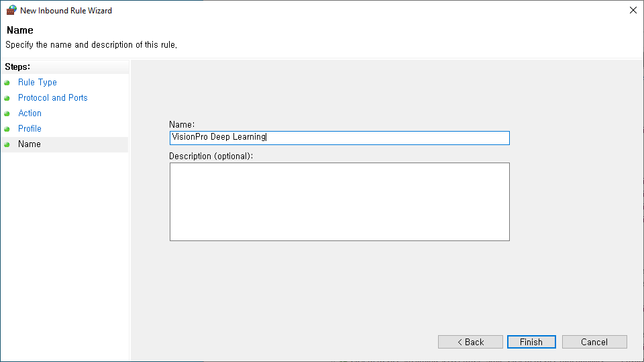Go back with the Back button

pos(470,342)
